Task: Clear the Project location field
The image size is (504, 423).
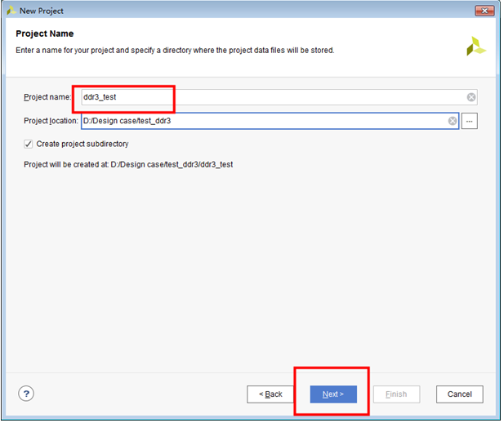Action: tap(454, 121)
